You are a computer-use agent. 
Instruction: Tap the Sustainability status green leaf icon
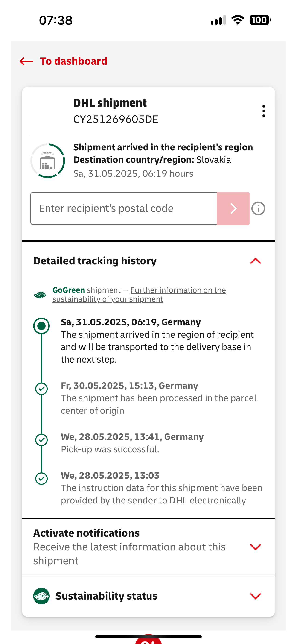point(41,596)
